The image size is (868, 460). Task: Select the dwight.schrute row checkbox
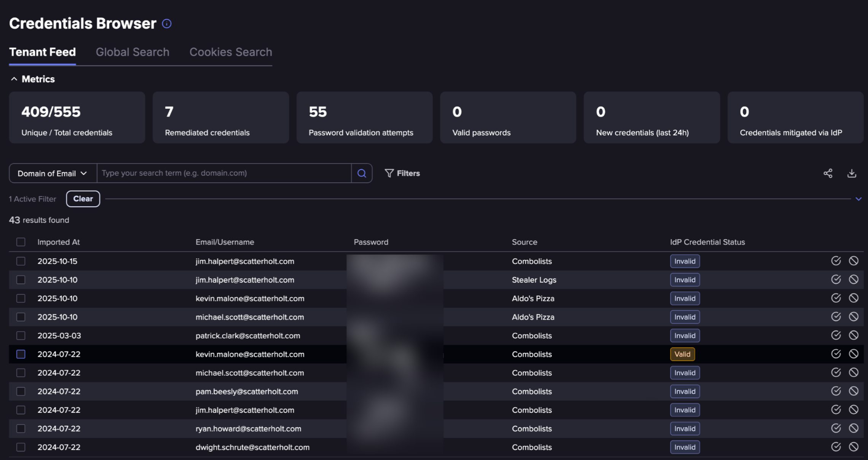[21, 447]
